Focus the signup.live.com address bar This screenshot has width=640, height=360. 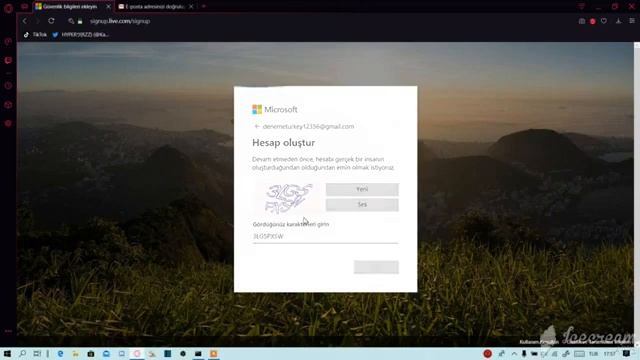pyautogui.click(x=120, y=21)
